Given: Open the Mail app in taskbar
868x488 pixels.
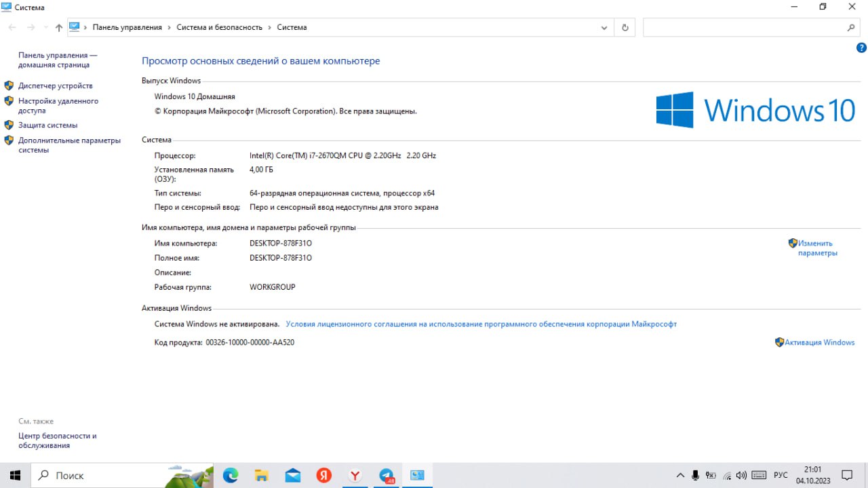Looking at the screenshot, I should (x=293, y=475).
